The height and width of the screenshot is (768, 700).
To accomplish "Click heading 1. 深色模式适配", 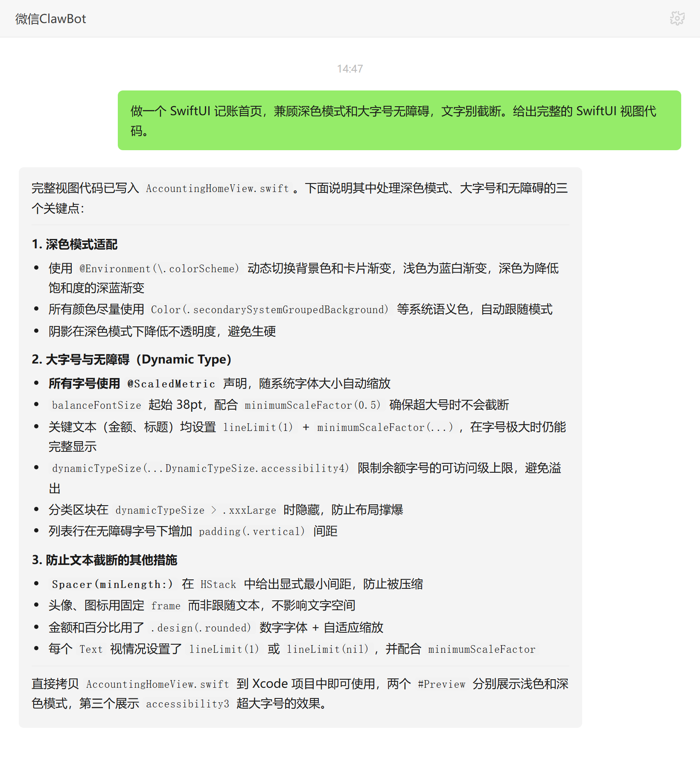I will pos(75,244).
